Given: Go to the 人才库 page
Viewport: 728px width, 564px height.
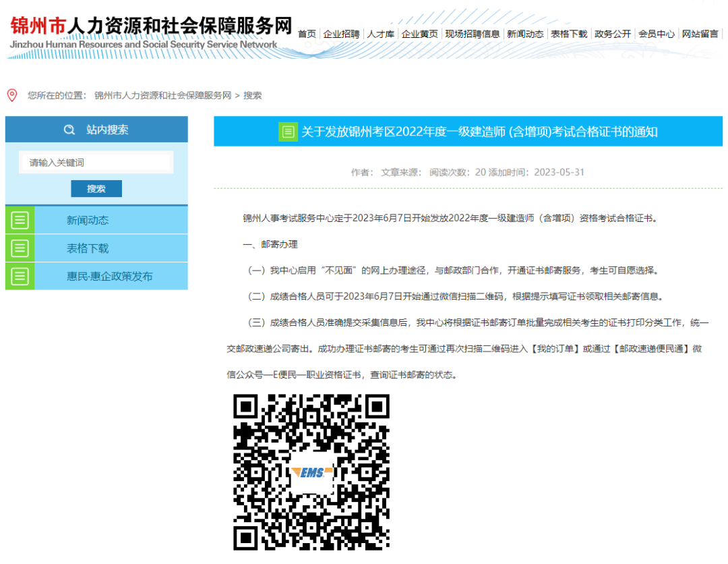Looking at the screenshot, I should 381,34.
